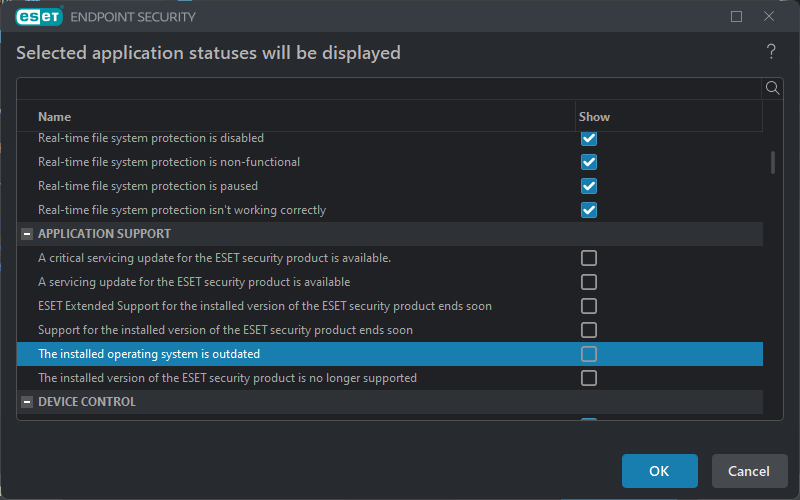
Task: Click the search magnifier icon
Action: [x=772, y=88]
